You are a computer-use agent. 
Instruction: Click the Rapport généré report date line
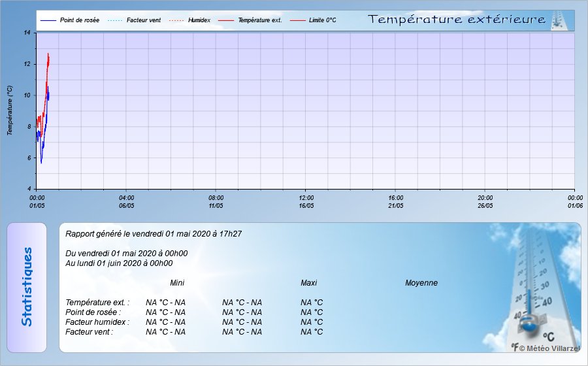(154, 233)
